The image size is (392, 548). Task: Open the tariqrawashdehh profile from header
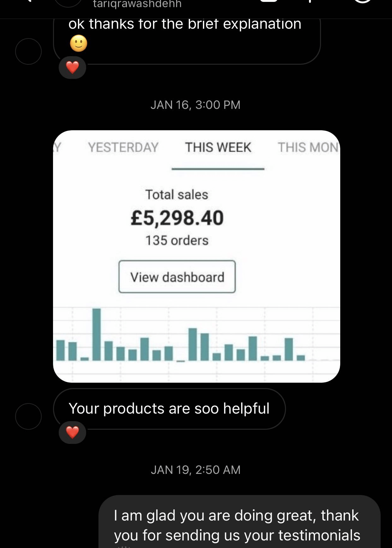pos(137,4)
